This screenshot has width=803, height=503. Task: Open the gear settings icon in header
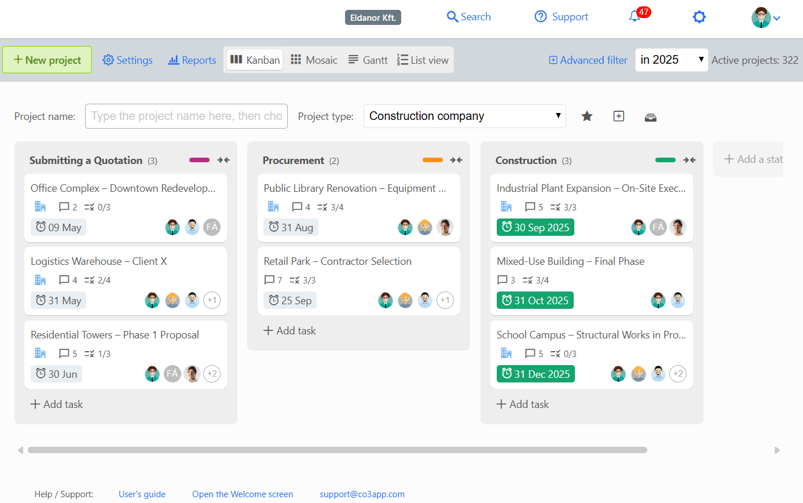coord(699,17)
